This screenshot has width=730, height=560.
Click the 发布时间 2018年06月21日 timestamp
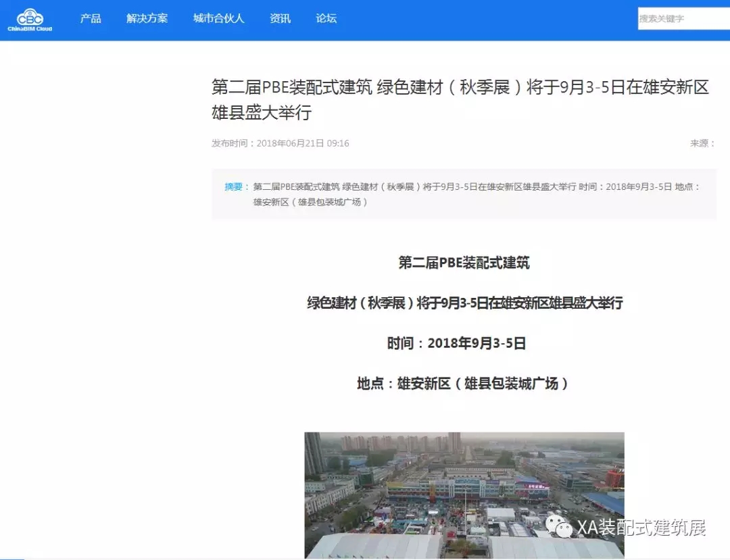(281, 143)
